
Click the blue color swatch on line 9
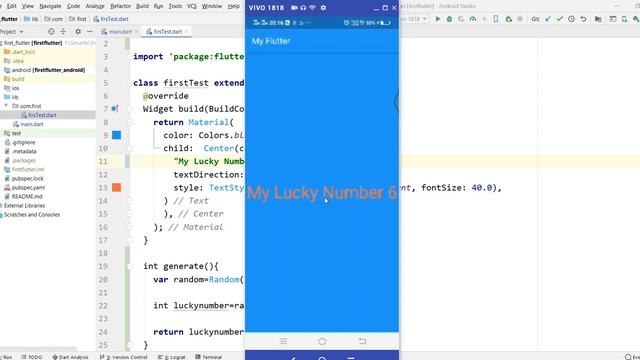[x=117, y=135]
